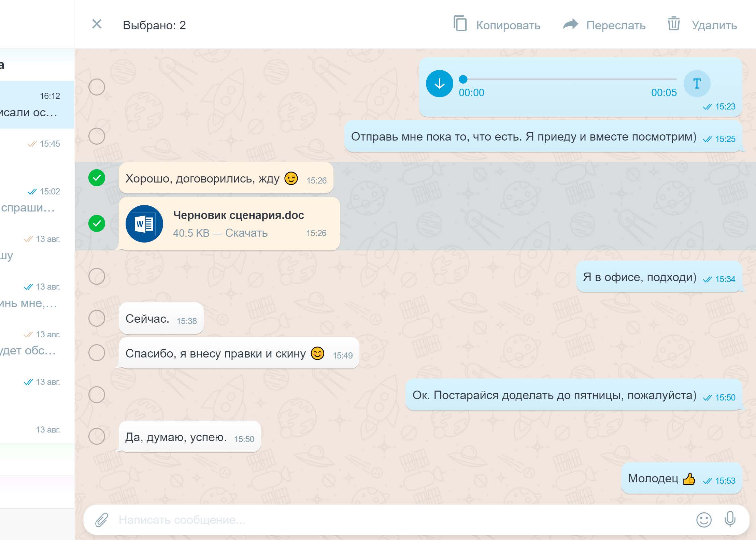Click the Word document icon of Черновик сценария.doc
756x540 pixels.
pos(144,224)
